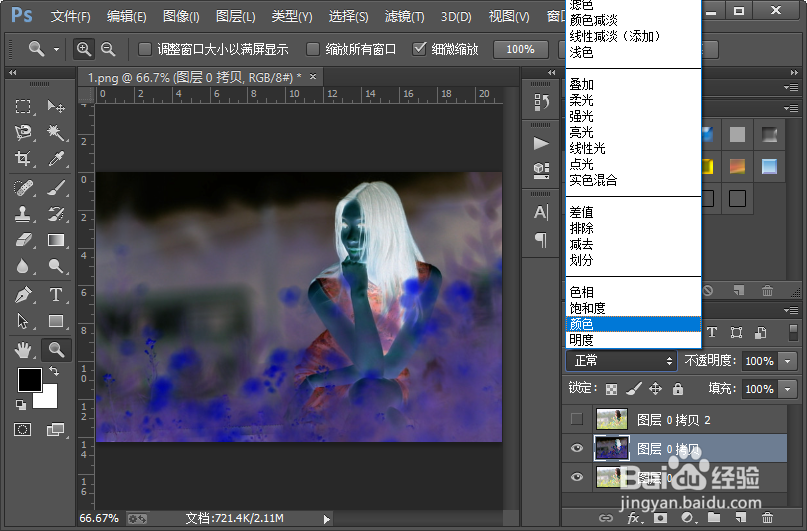The image size is (807, 531).
Task: Select the Brush tool
Action: (x=56, y=188)
